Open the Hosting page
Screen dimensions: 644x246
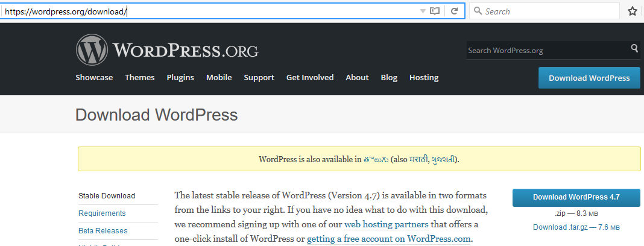pos(424,77)
